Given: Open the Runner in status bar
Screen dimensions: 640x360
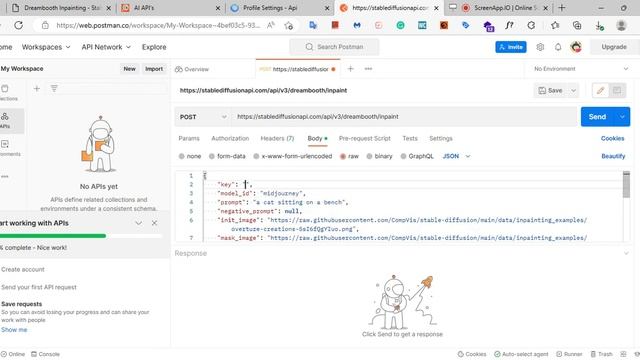Looking at the screenshot, I should pyautogui.click(x=569, y=354).
